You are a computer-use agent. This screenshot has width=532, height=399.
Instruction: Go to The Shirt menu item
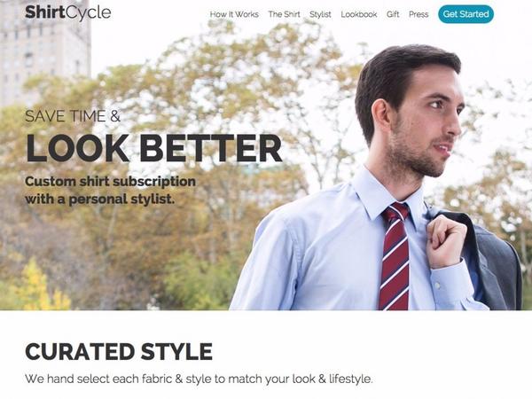284,14
